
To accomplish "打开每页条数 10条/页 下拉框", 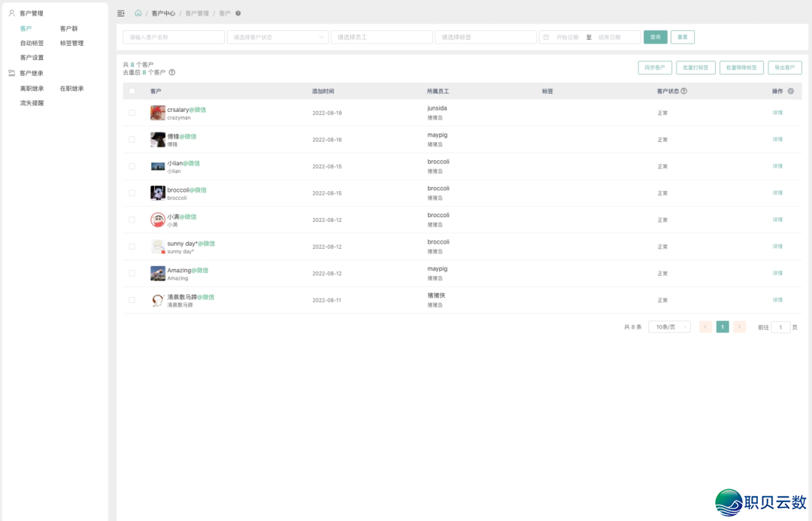I will (668, 327).
